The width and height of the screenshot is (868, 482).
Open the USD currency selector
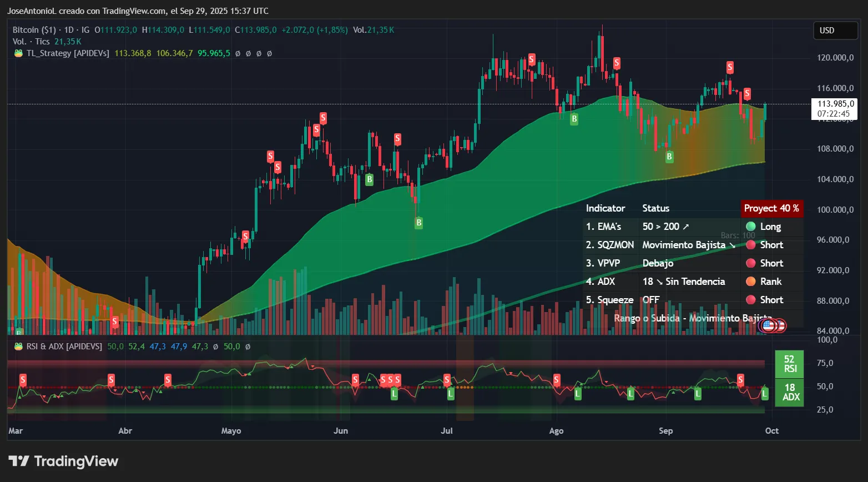[x=835, y=31]
